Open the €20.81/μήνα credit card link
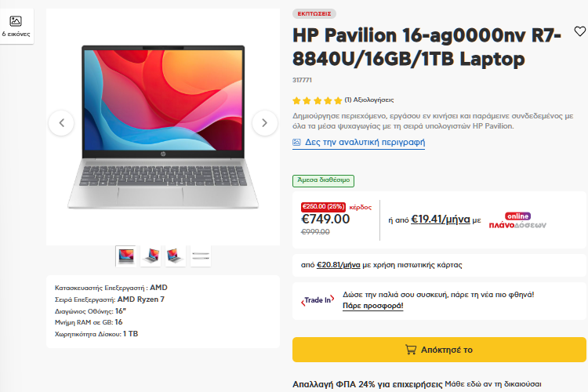 tap(338, 265)
